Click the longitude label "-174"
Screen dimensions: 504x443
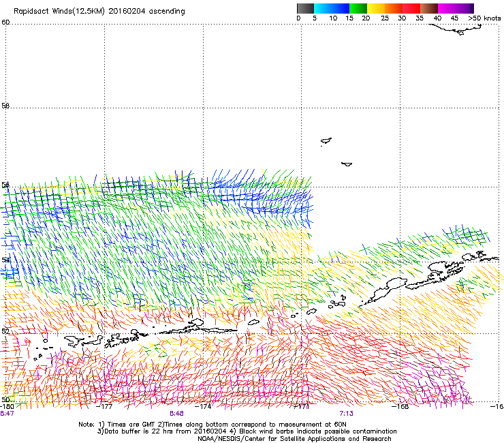[203, 406]
